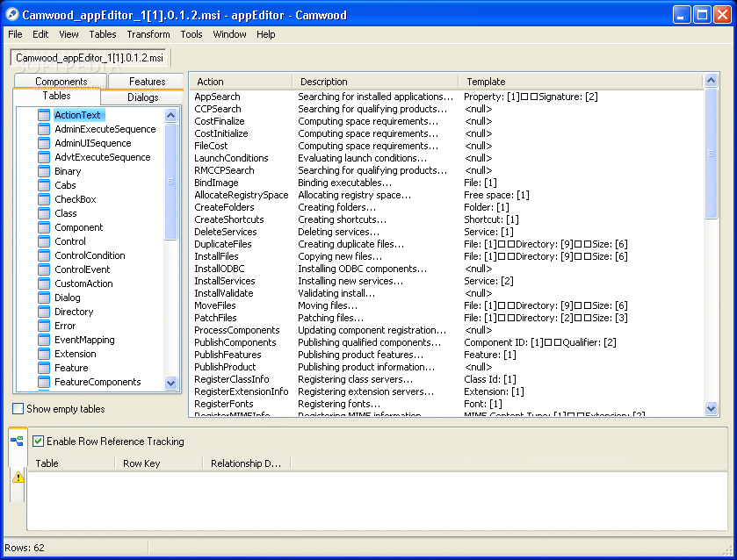The image size is (737, 560).
Task: Click the table list scrollbar thumb
Action: coord(171,182)
